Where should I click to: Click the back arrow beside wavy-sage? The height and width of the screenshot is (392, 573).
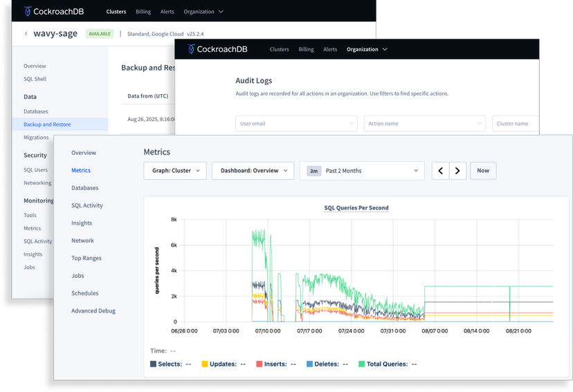click(26, 33)
